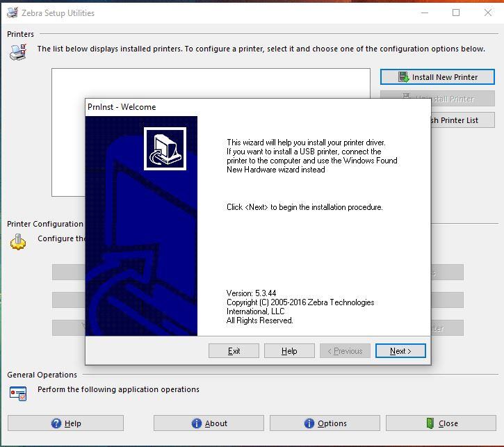The width and height of the screenshot is (504, 447).
Task: Open Help in Zebra Setup Utilities
Action: coord(65,423)
